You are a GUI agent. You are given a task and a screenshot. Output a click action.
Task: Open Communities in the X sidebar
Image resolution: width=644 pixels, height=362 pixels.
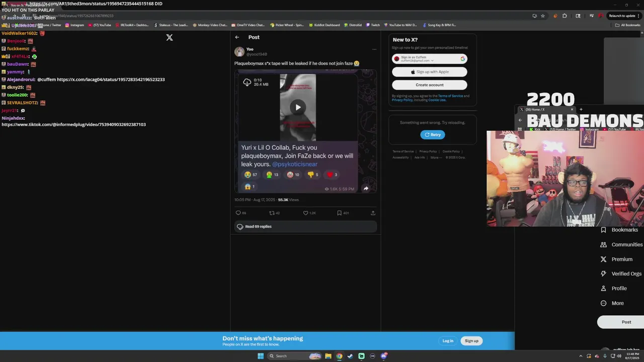(x=621, y=245)
